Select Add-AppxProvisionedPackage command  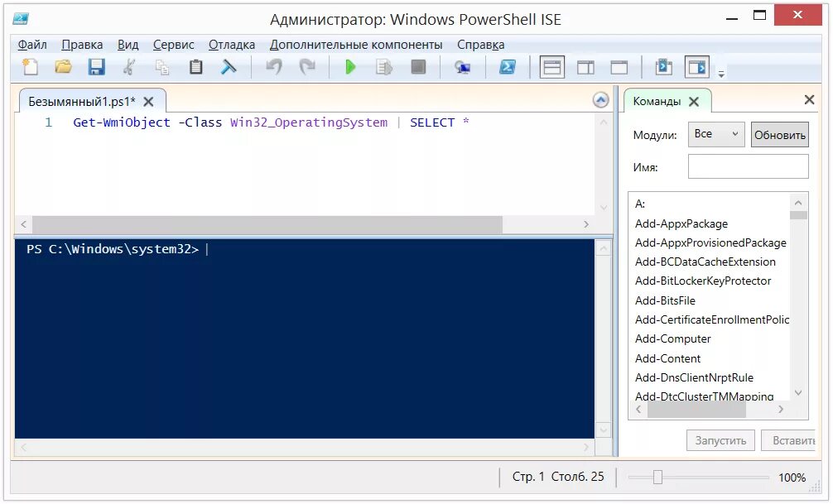(710, 242)
